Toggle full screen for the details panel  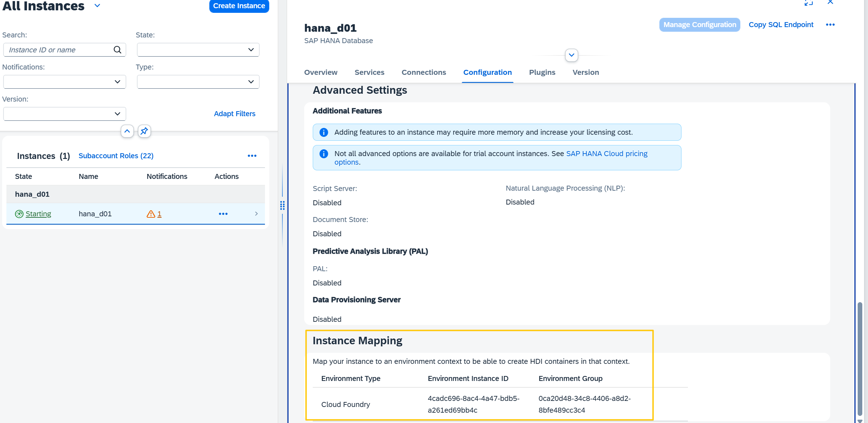click(809, 2)
